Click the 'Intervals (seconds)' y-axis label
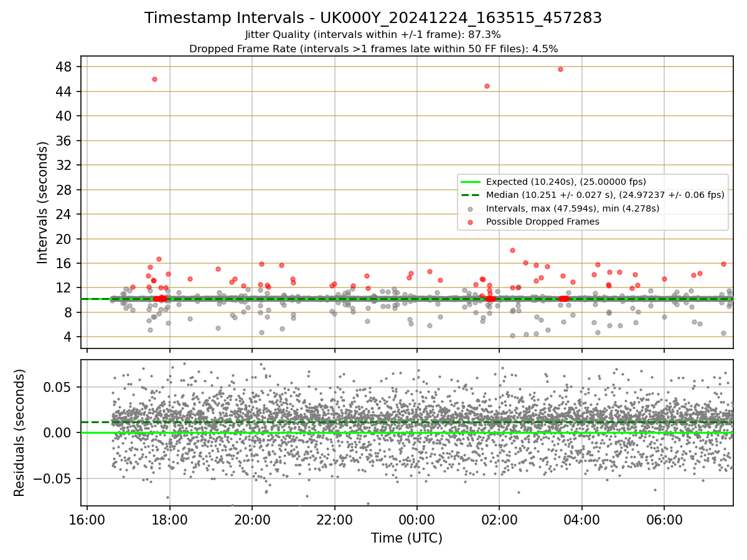The image size is (747, 560). point(43,202)
